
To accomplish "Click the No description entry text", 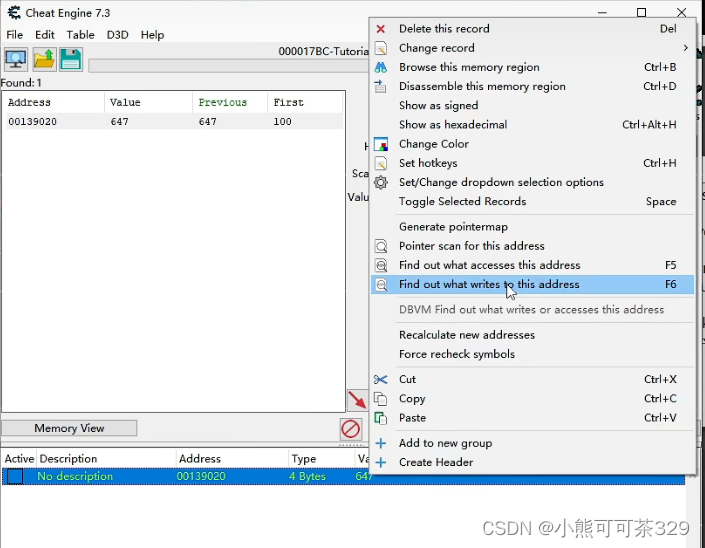I will [75, 477].
